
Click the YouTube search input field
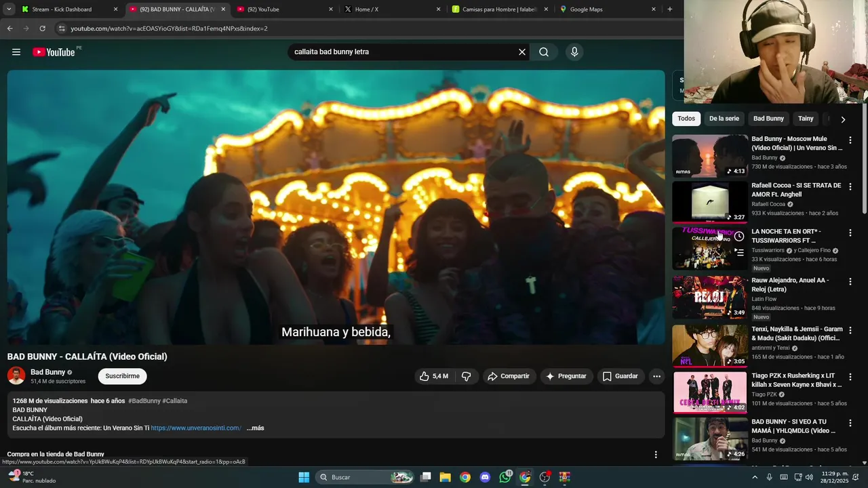(x=403, y=52)
